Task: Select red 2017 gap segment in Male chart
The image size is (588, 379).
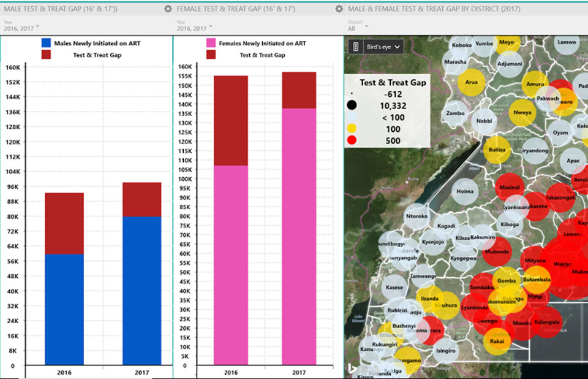Action: pos(141,199)
